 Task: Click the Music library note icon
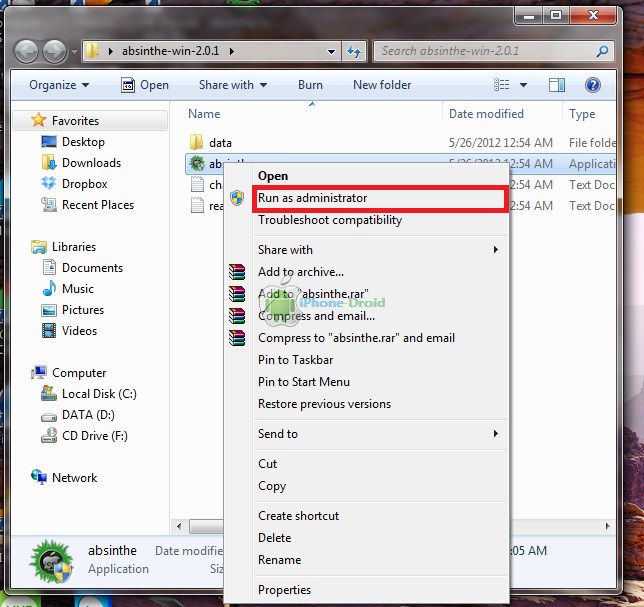coord(49,288)
